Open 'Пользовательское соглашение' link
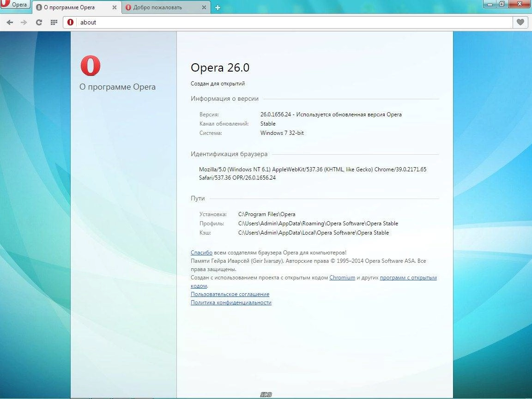532x399 pixels. pyautogui.click(x=230, y=294)
